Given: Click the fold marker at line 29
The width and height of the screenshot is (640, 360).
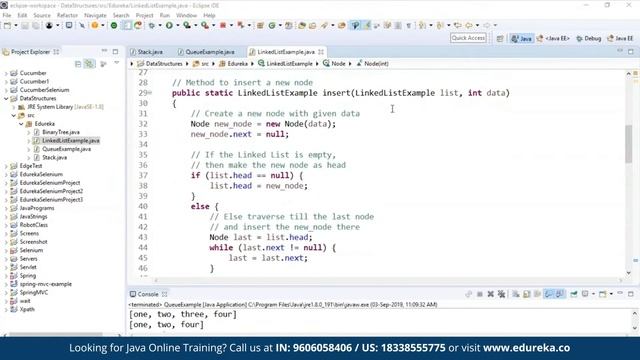Looking at the screenshot, I should pyautogui.click(x=150, y=93).
